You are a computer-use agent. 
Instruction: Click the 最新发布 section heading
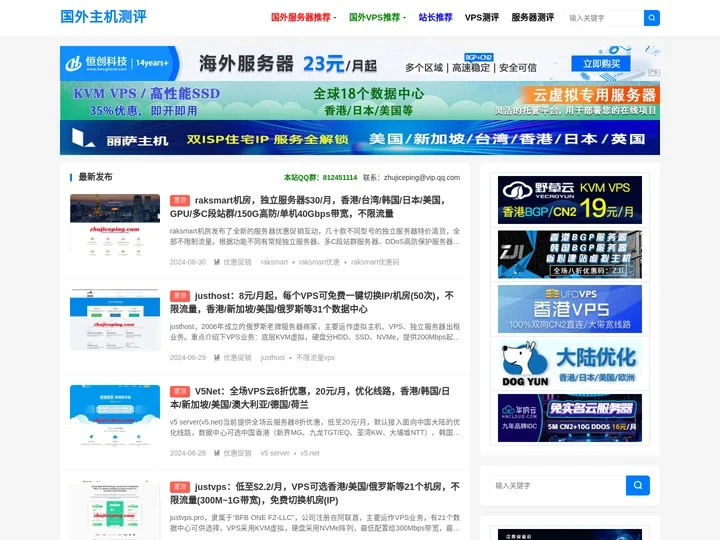click(x=96, y=177)
